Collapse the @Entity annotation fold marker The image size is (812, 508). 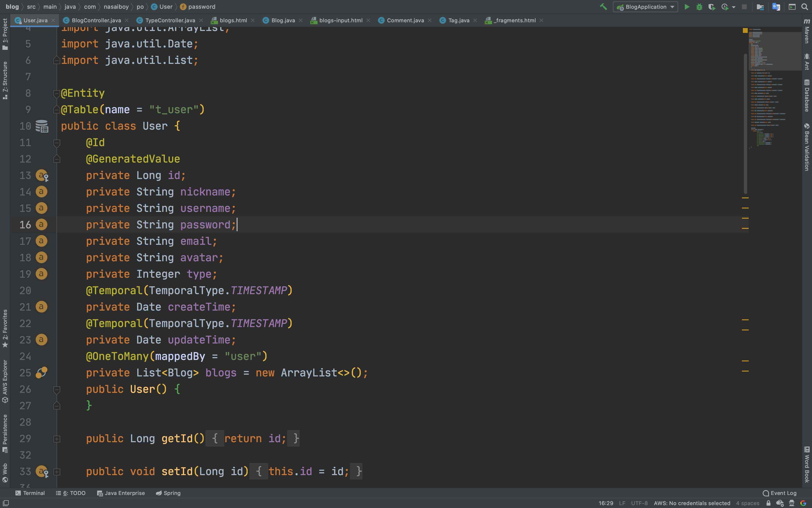click(x=57, y=93)
